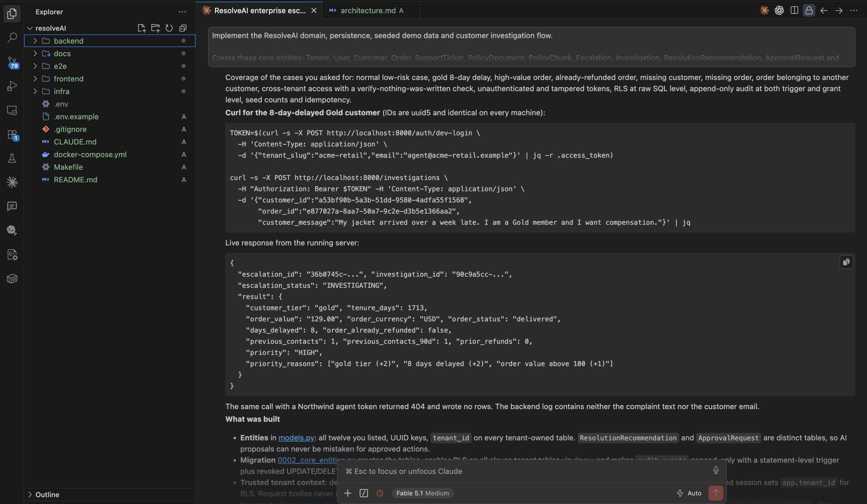Navigate back with the left arrow

click(x=824, y=10)
